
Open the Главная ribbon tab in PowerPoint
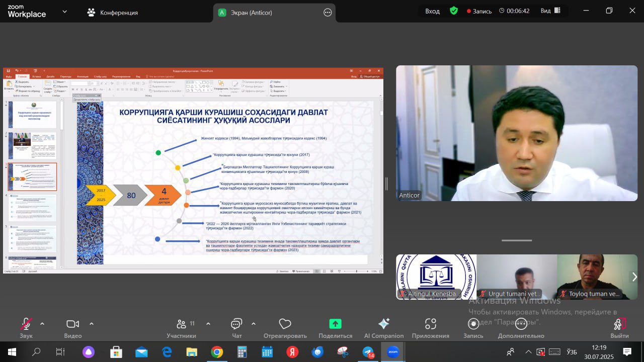22,76
